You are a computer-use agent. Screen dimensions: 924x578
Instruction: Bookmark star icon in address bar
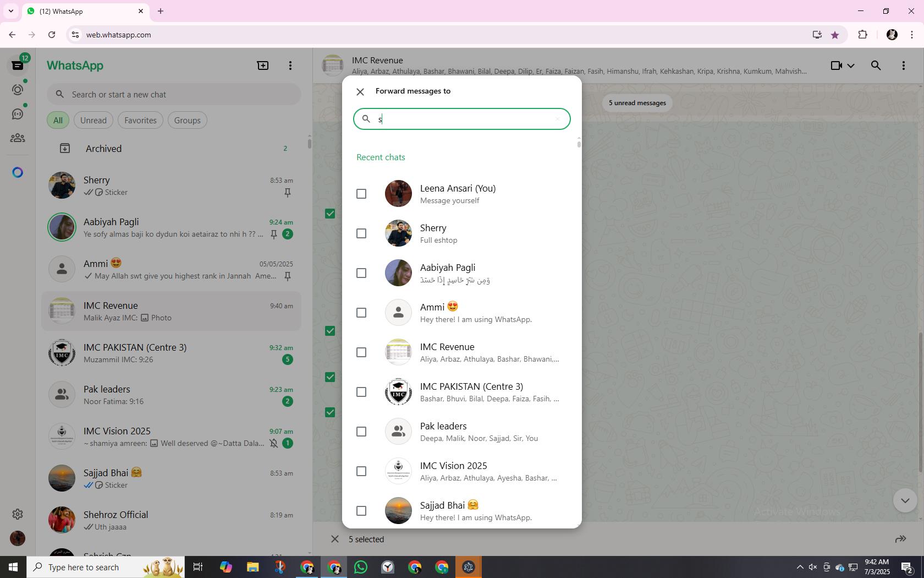[835, 35]
